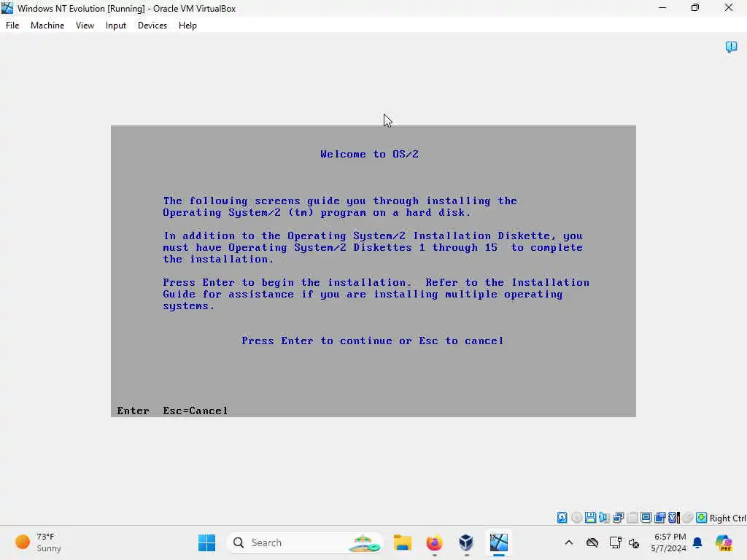Click the notification bell icon
Screen dimensions: 747x560
pyautogui.click(x=697, y=542)
